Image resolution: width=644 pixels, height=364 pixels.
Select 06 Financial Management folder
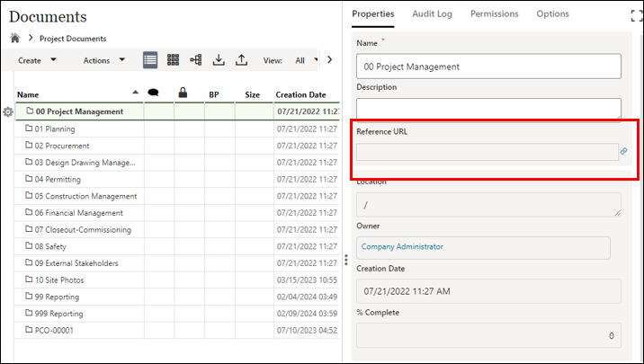pos(79,213)
